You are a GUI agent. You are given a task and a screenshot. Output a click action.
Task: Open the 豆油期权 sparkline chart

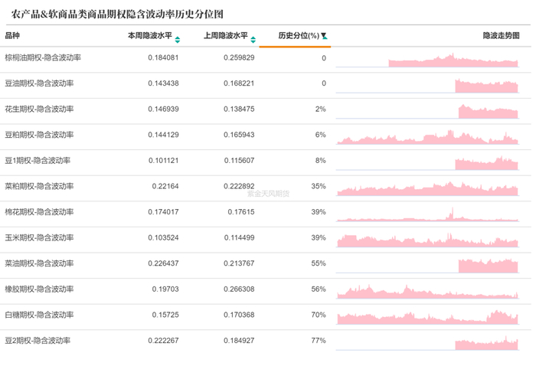point(486,85)
